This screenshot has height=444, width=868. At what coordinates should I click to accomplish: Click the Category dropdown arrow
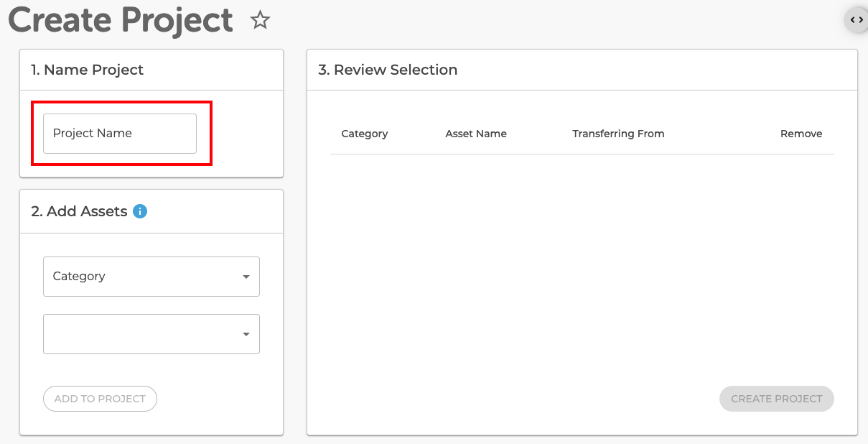[248, 277]
